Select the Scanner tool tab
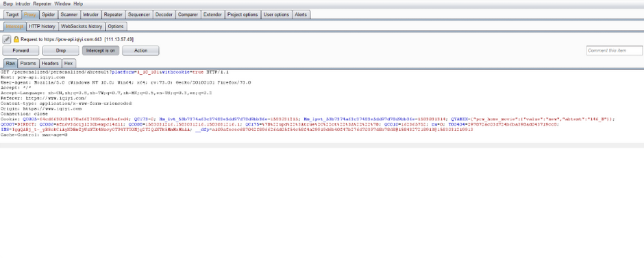 (x=69, y=14)
